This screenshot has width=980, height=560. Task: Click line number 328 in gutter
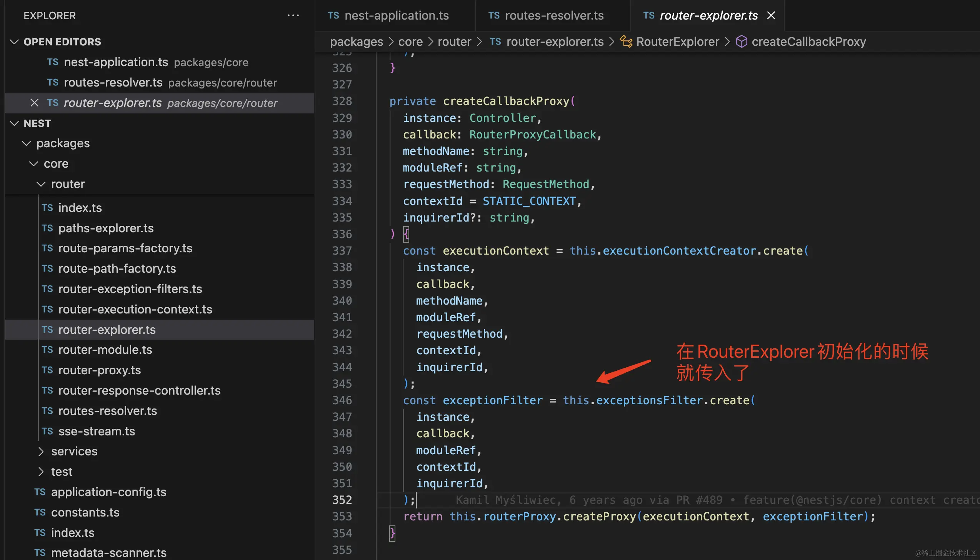pyautogui.click(x=342, y=101)
